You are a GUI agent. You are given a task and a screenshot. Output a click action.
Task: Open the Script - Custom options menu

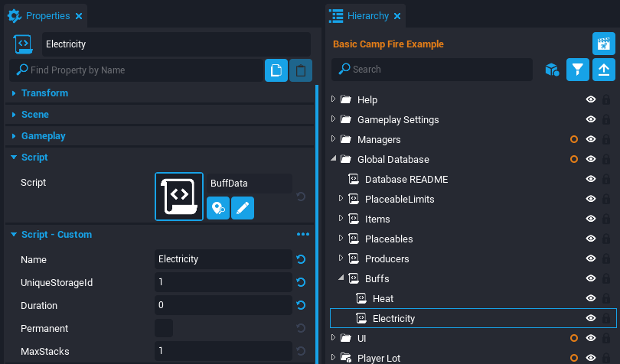303,235
